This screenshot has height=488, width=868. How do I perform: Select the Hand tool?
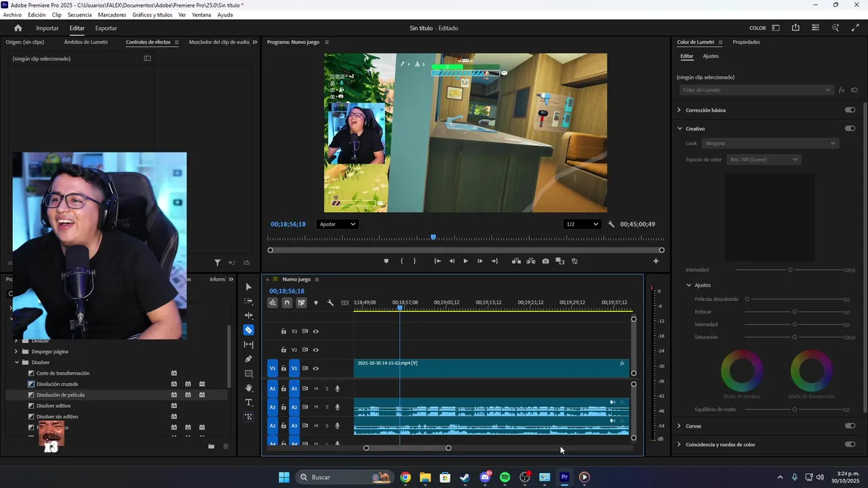pyautogui.click(x=249, y=388)
